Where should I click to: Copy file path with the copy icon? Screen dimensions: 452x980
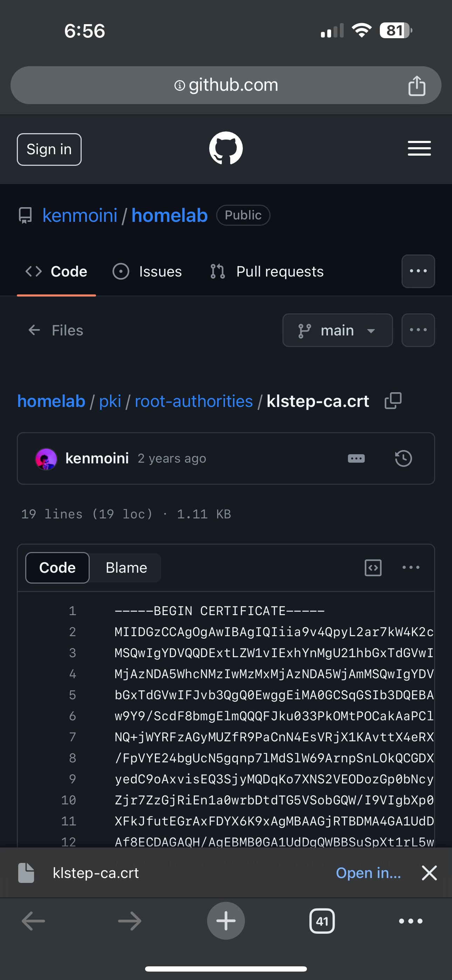pos(393,401)
